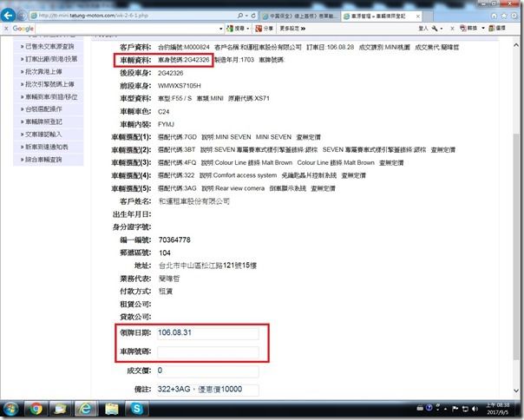Click the Google toolbar search box
This screenshot has width=524, height=420.
point(127,29)
